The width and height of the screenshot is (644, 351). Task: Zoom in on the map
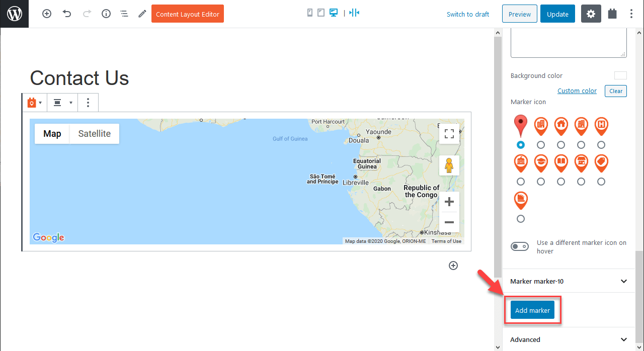pos(449,202)
